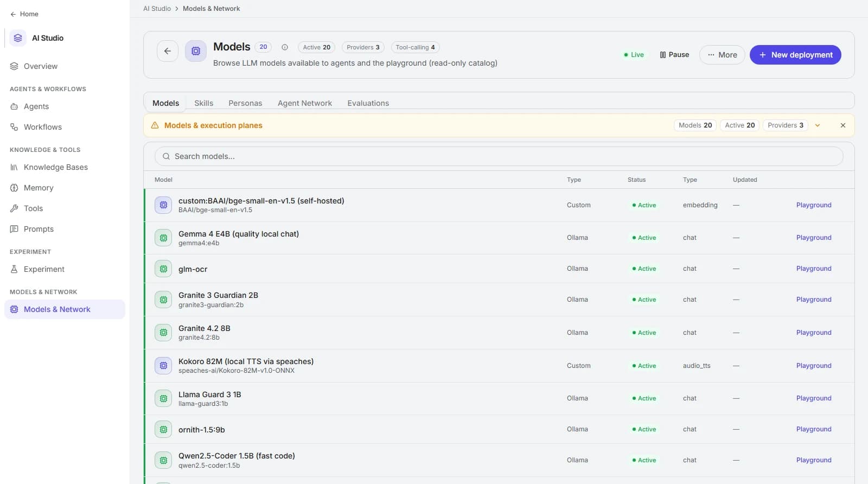
Task: Open Prompts in the sidebar
Action: pos(65,229)
